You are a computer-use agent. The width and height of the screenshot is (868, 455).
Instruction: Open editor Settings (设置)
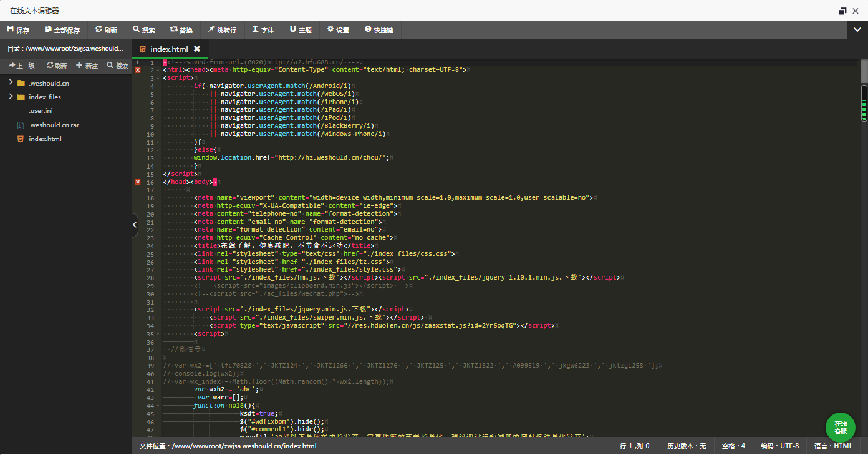338,30
